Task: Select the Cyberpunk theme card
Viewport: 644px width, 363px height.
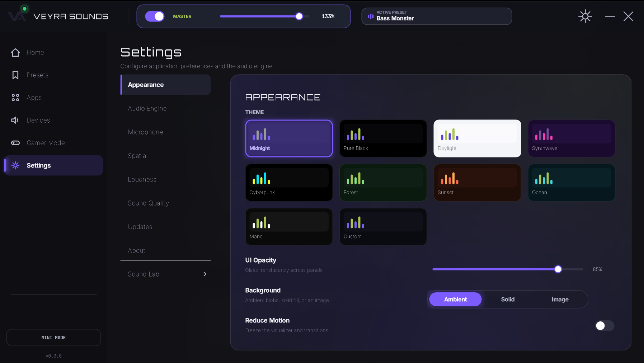Action: click(289, 183)
